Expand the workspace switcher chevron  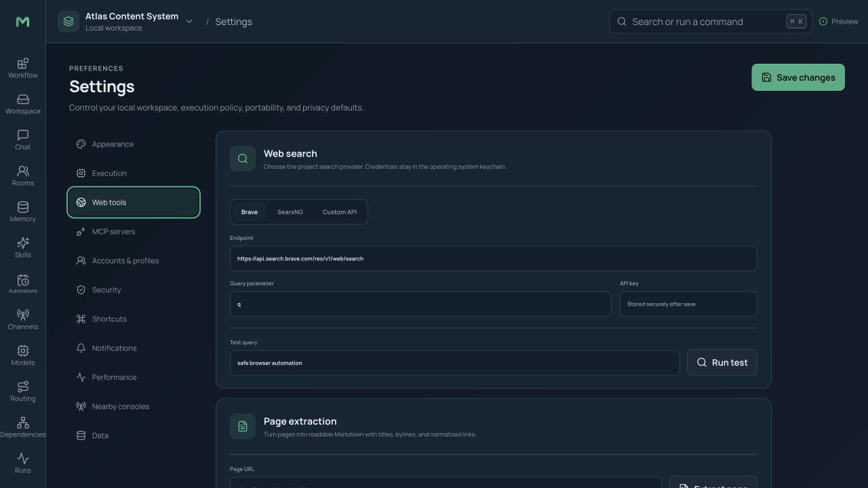[x=189, y=22]
